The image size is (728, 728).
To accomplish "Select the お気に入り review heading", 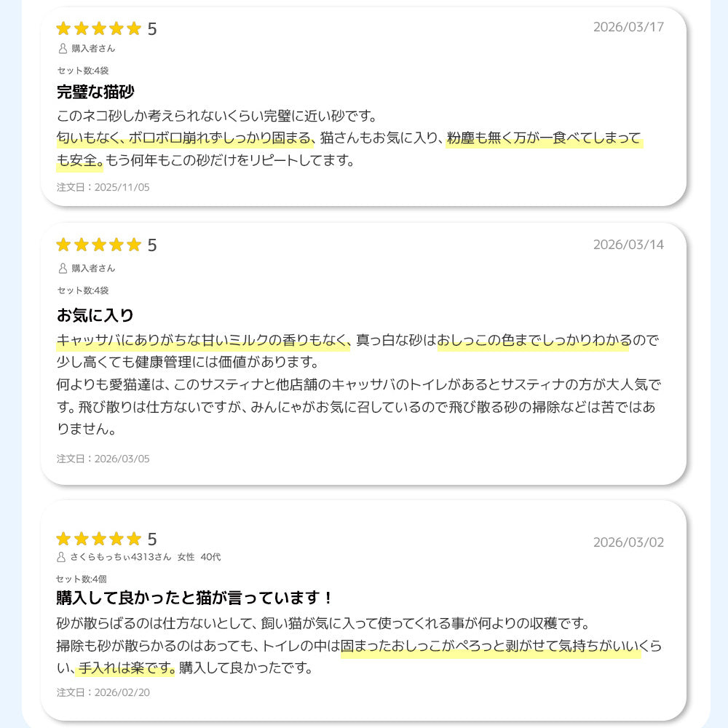I will pos(95,315).
